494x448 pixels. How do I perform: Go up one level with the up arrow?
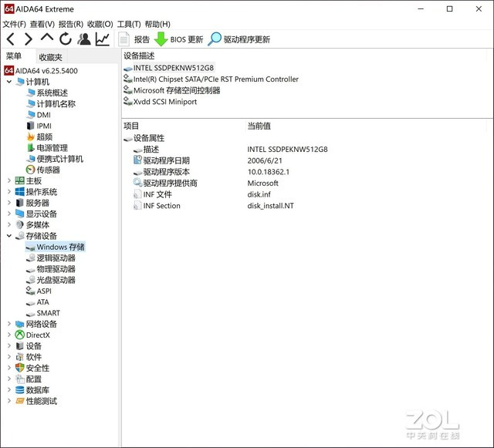click(47, 38)
